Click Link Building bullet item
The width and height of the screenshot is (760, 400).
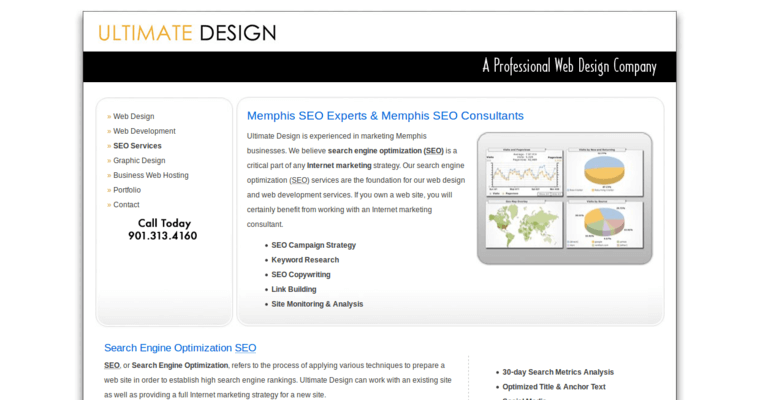click(294, 289)
